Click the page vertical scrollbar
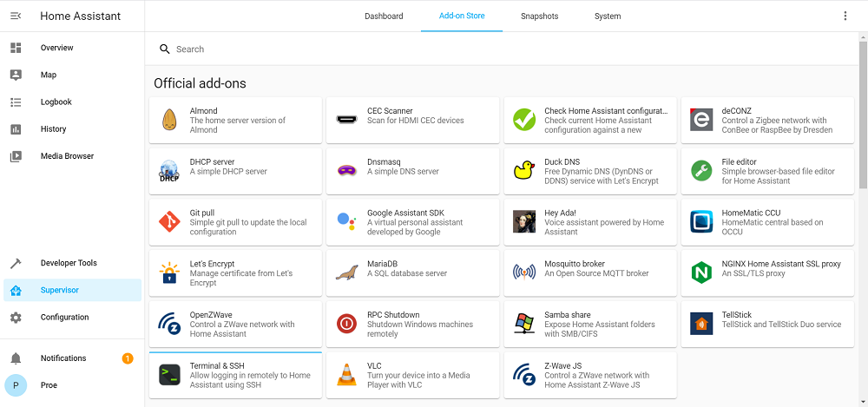Screen dimensions: 868x407 tap(863, 220)
